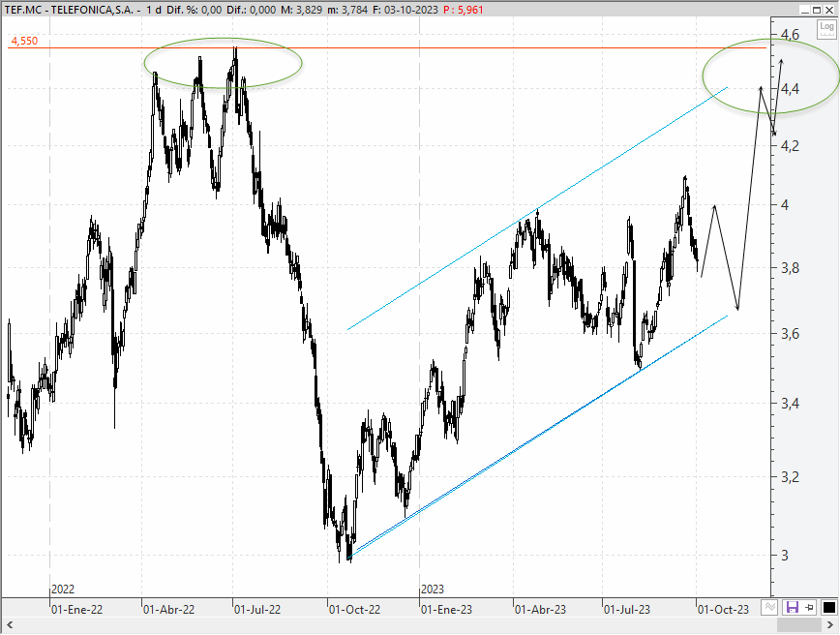Image resolution: width=840 pixels, height=635 pixels.
Task: Click the 3,8 price axis label
Action: pos(790,268)
